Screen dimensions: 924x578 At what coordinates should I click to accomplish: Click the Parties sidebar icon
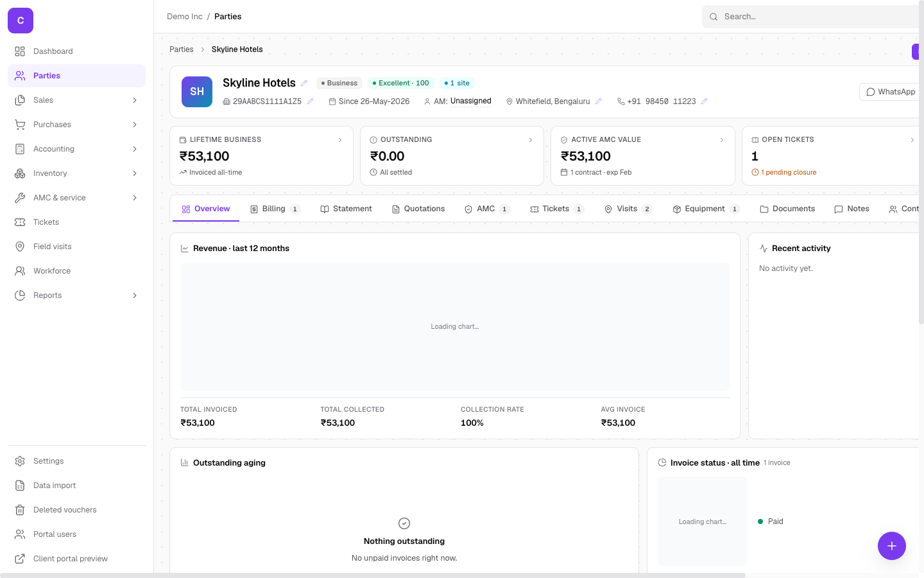coord(20,76)
